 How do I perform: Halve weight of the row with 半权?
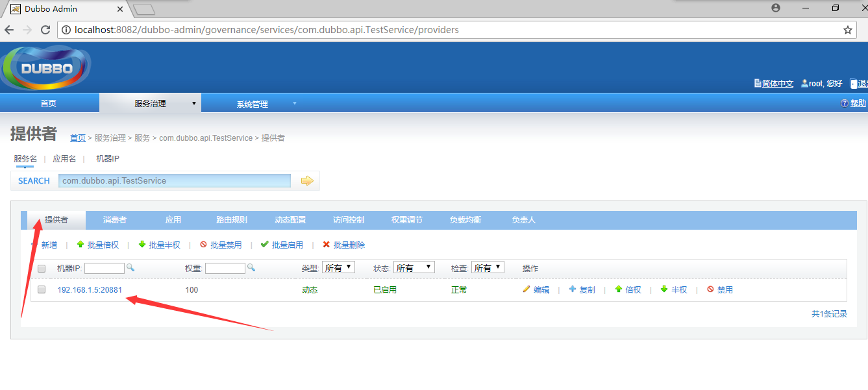[674, 290]
